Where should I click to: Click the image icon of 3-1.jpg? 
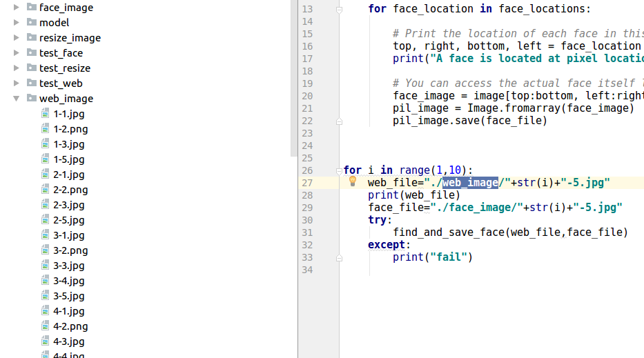pyautogui.click(x=45, y=235)
